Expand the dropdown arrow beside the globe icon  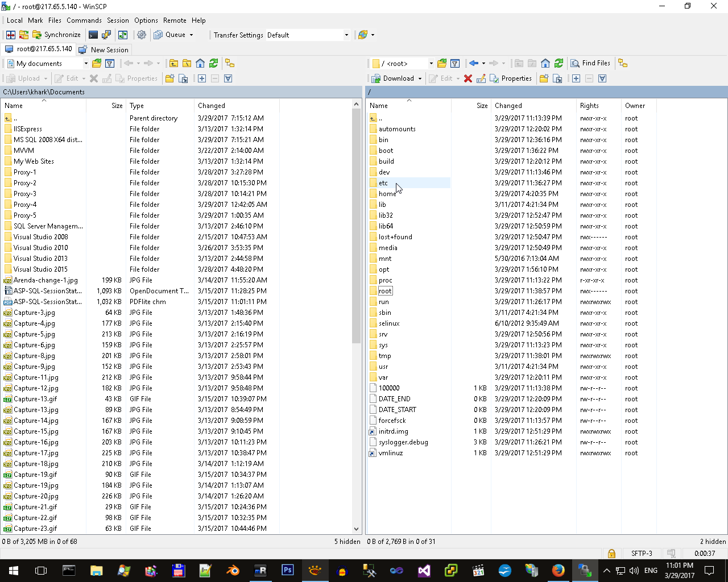pos(373,35)
